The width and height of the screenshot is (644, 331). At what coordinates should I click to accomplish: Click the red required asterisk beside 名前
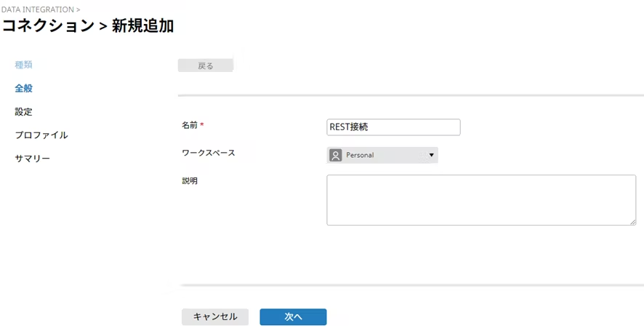[202, 125]
